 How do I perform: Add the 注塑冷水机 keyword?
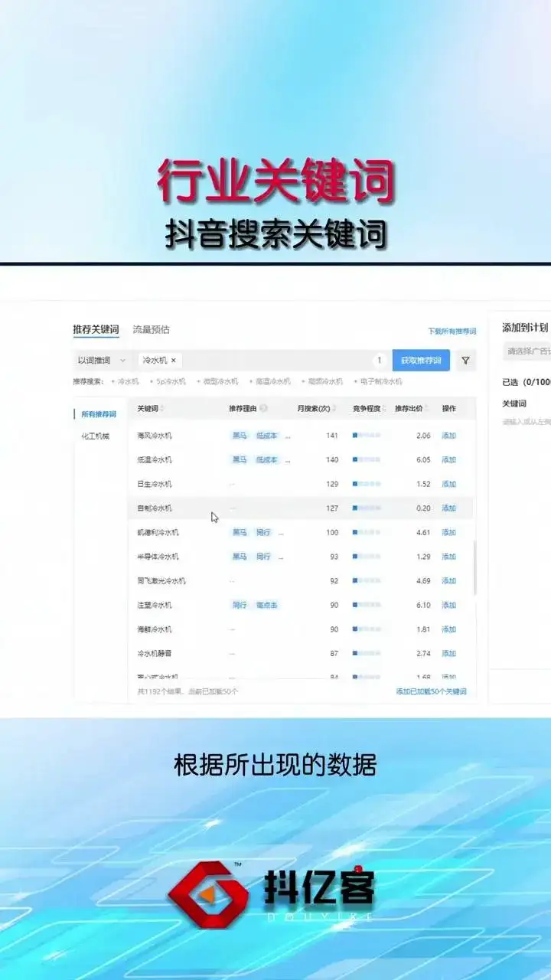click(x=448, y=605)
